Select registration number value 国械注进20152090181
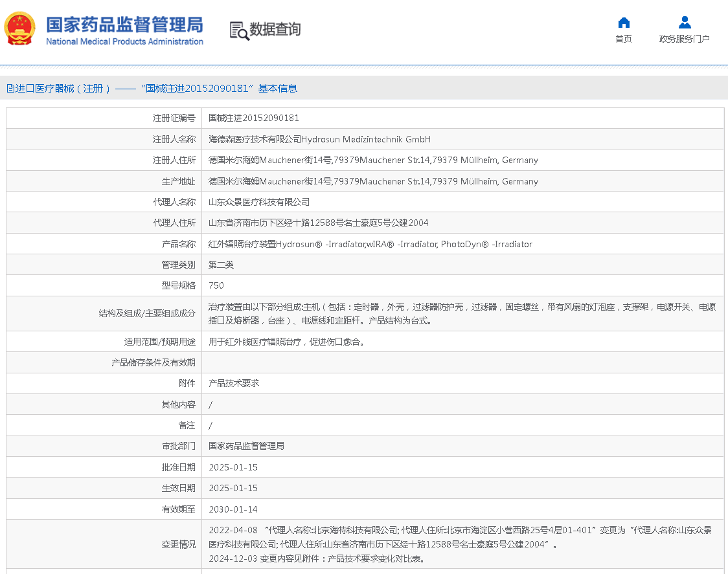 coord(253,118)
